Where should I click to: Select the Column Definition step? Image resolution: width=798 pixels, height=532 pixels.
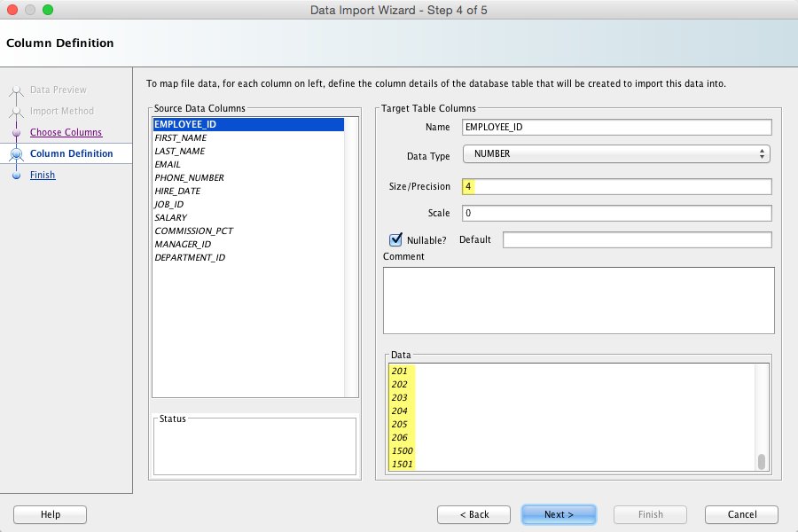click(71, 153)
